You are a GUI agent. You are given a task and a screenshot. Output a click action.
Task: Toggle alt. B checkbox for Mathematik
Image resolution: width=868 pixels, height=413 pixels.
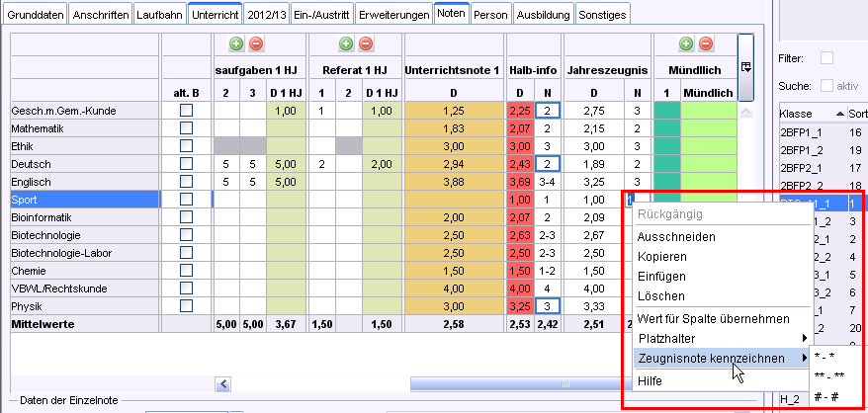coord(186,128)
